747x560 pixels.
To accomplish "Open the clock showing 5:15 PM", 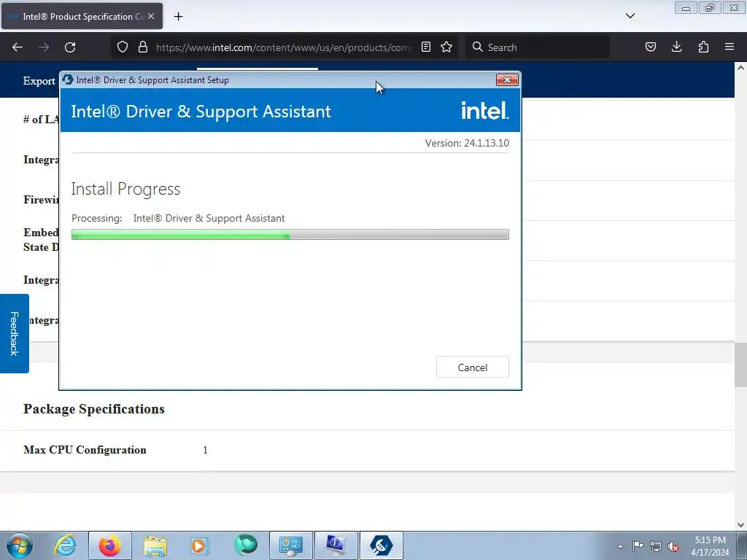I will pyautogui.click(x=710, y=546).
